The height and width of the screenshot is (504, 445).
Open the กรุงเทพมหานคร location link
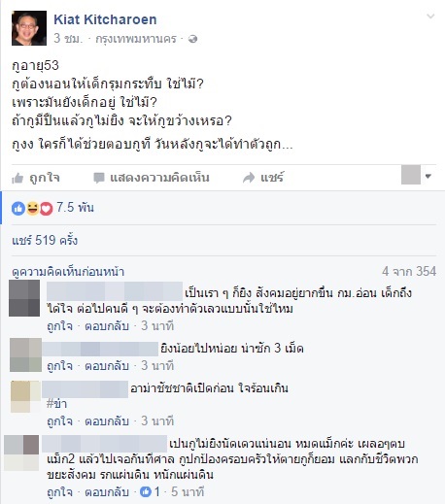(x=136, y=39)
